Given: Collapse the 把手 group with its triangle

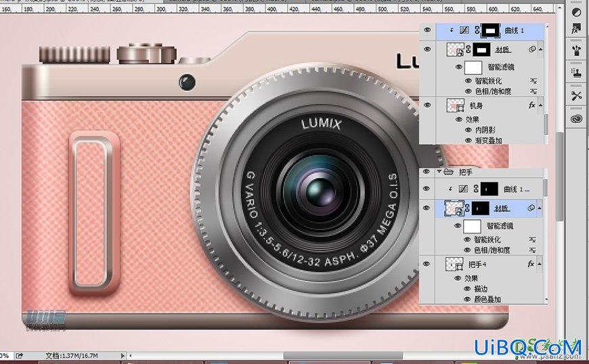Looking at the screenshot, I should point(439,172).
